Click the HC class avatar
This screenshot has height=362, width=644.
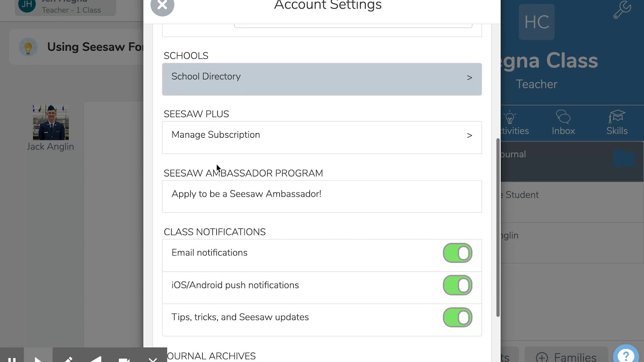[x=536, y=22]
